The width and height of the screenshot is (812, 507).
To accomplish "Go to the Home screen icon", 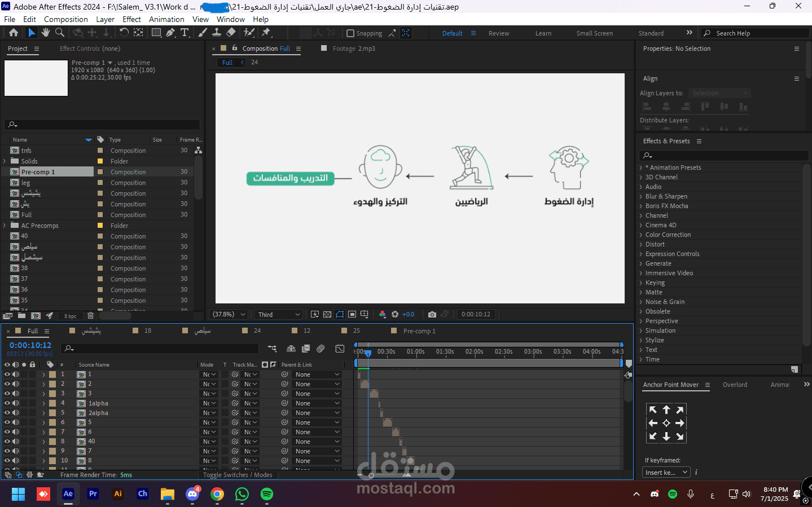I will tap(14, 33).
